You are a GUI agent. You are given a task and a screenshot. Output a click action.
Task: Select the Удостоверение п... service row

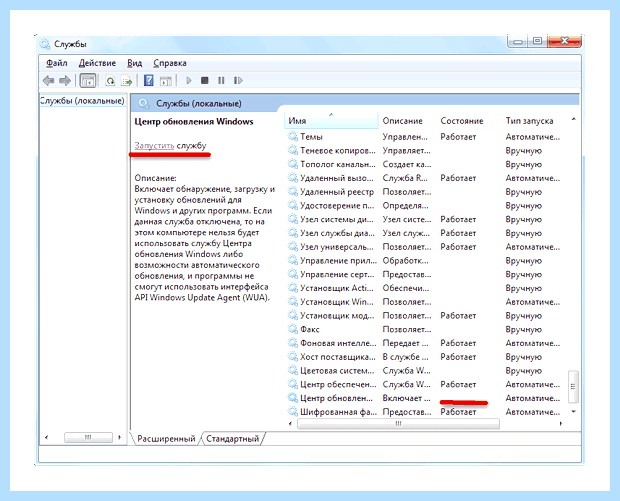point(425,206)
